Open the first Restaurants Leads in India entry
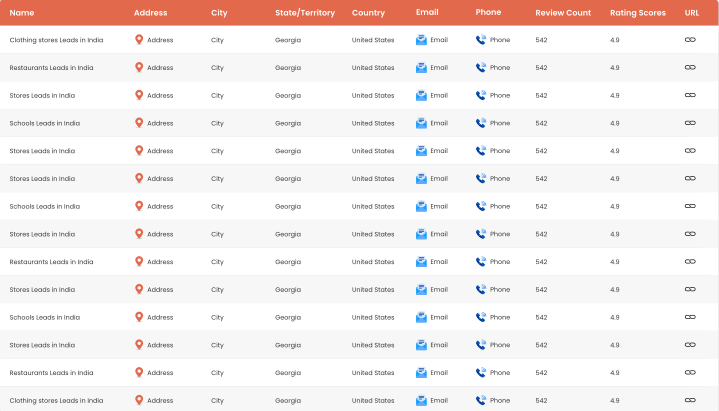 (51, 68)
